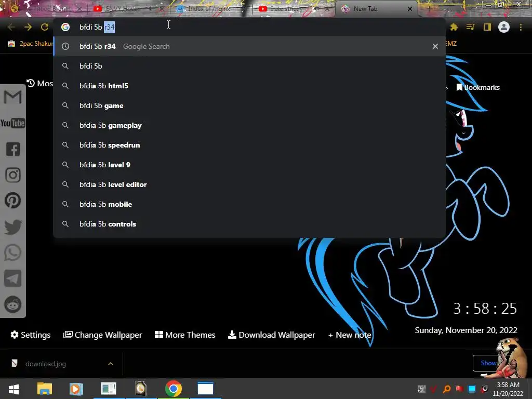This screenshot has height=399, width=532.
Task: Click Download Wallpaper
Action: point(271,335)
